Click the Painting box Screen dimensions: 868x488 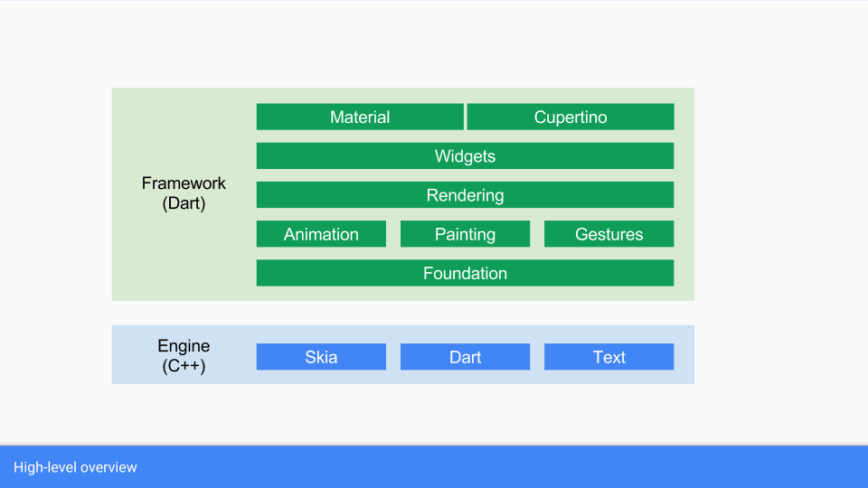coord(465,234)
